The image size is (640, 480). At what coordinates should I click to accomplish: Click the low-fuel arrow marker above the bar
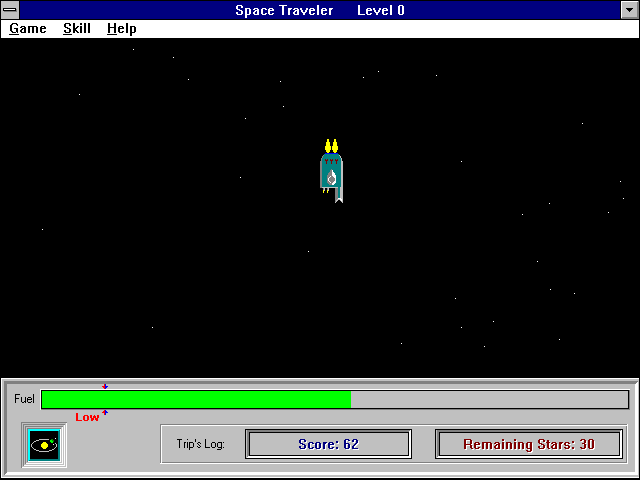tap(105, 386)
